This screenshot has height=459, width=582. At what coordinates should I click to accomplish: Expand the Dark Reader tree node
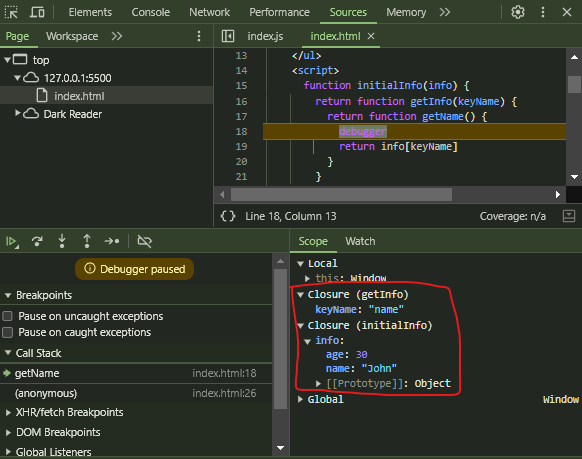[17, 113]
